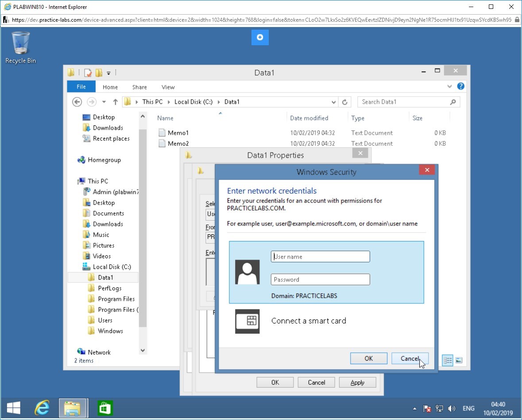Expand the address bar history dropdown
This screenshot has height=420, width=522.
[x=333, y=102]
